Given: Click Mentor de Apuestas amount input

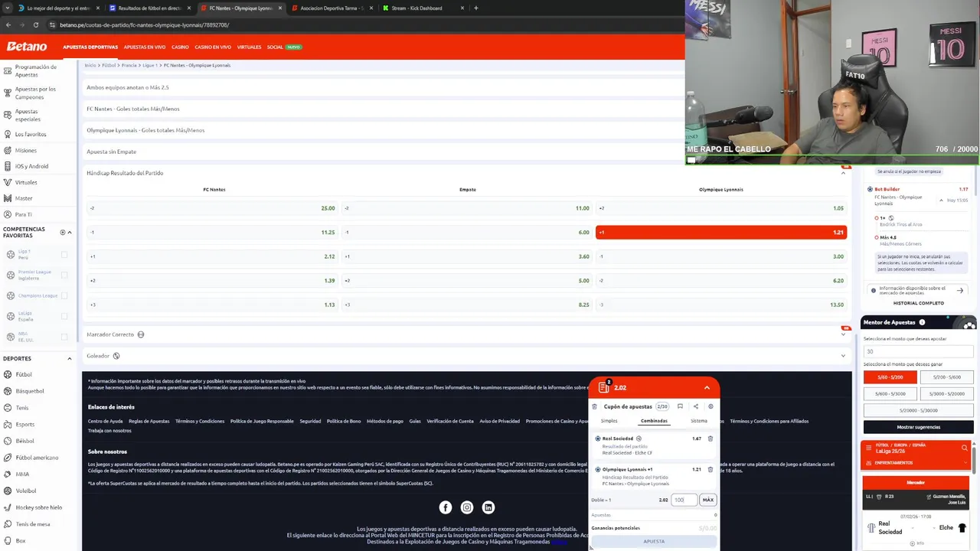Looking at the screenshot, I should coord(919,351).
